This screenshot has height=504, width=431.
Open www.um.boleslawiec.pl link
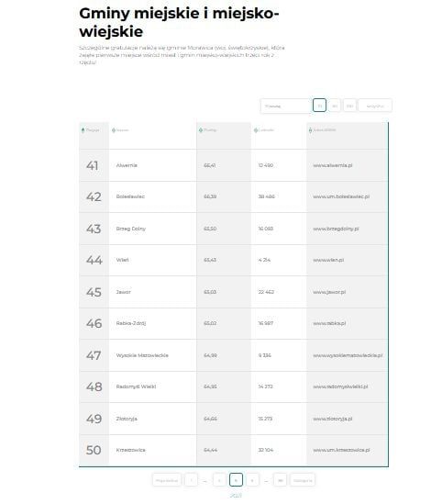tap(341, 196)
